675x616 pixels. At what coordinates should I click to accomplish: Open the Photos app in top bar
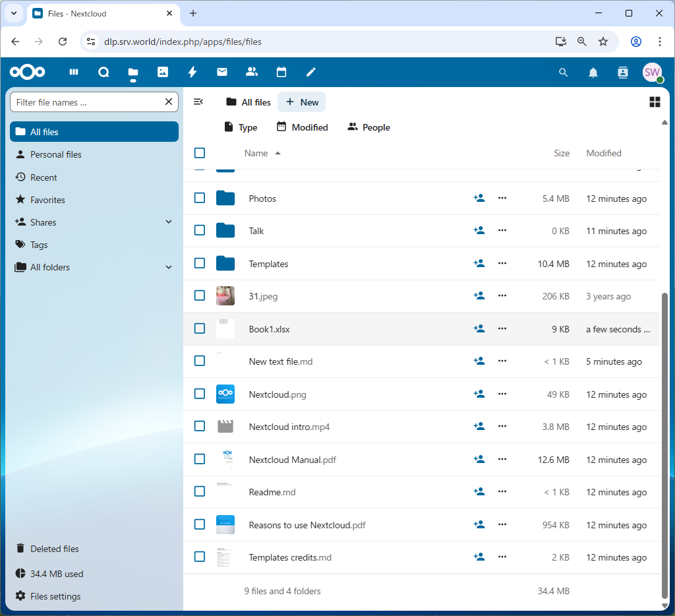click(163, 72)
